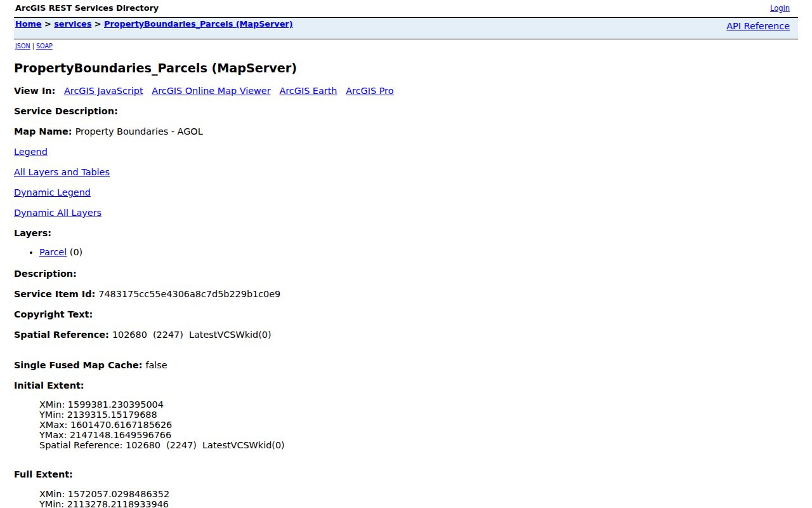Click the Single Fused Map Cache false value

tap(156, 365)
